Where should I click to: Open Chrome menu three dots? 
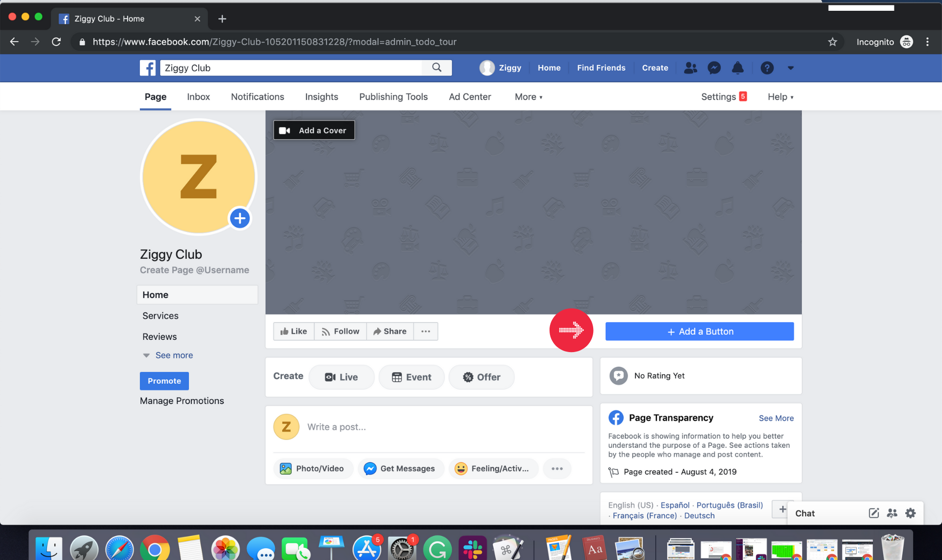[x=927, y=42]
